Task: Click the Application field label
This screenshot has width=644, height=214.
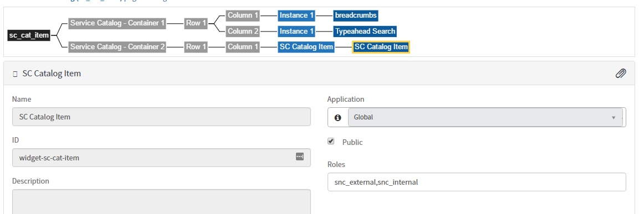Action: point(345,99)
